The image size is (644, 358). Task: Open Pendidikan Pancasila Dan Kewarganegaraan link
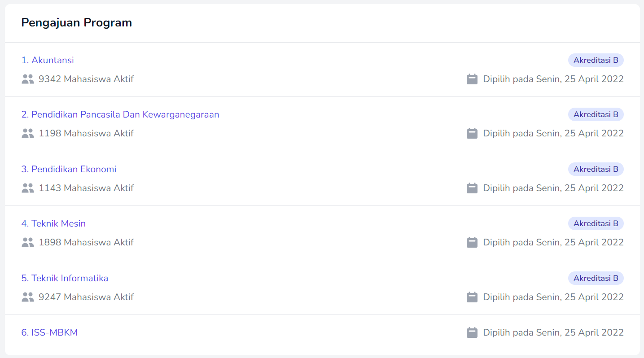point(120,114)
